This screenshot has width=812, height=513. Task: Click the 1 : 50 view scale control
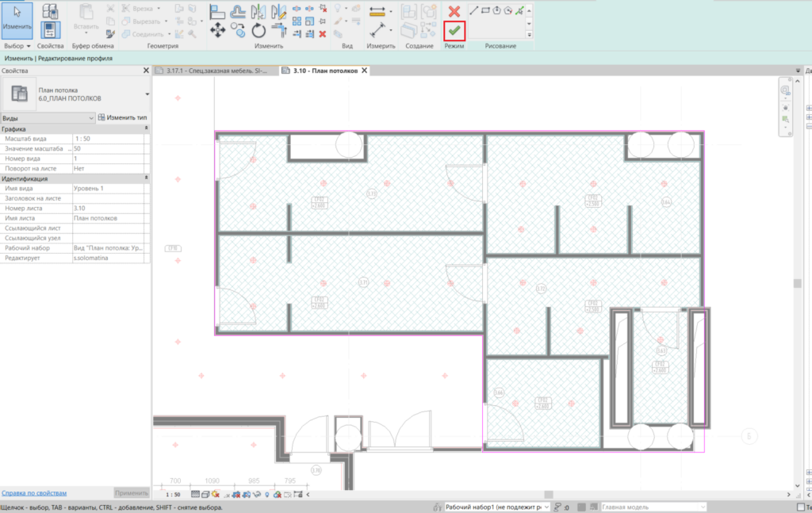(173, 494)
